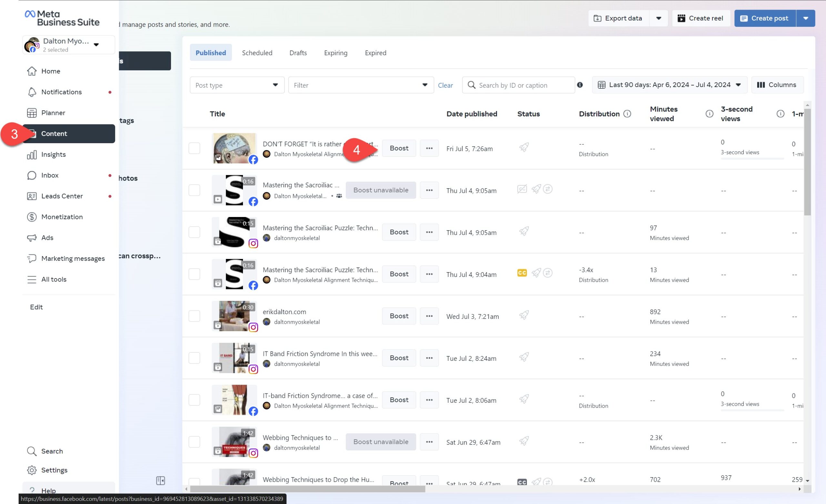Open more options for erikdalton.com post
The image size is (826, 504).
429,316
